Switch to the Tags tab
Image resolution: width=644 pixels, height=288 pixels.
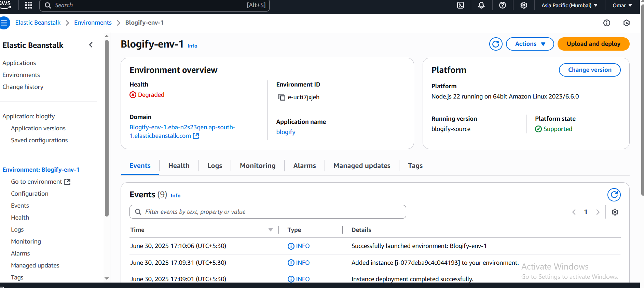click(415, 166)
